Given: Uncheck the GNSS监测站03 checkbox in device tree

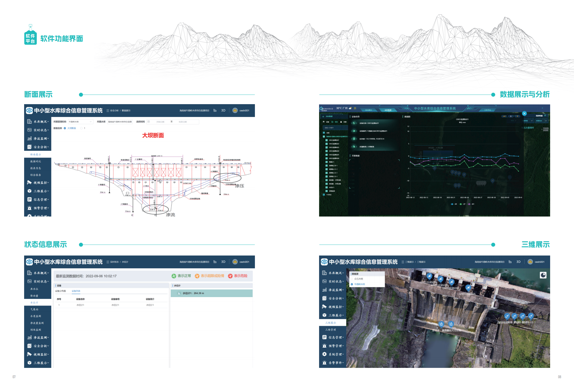Looking at the screenshot, I should pos(327,148).
